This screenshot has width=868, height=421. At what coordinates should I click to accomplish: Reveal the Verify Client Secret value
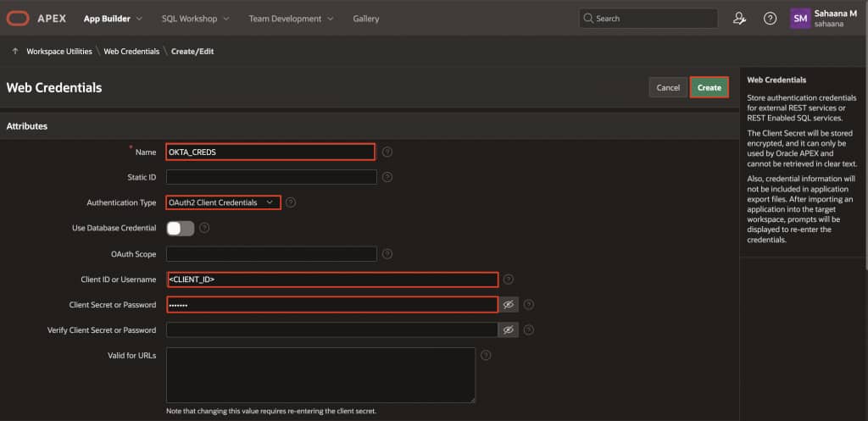point(509,330)
